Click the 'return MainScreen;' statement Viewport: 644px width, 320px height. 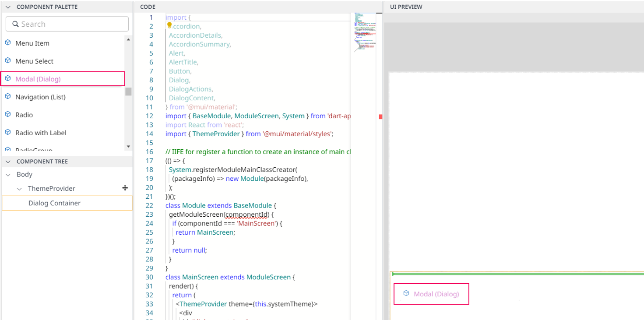(x=205, y=232)
